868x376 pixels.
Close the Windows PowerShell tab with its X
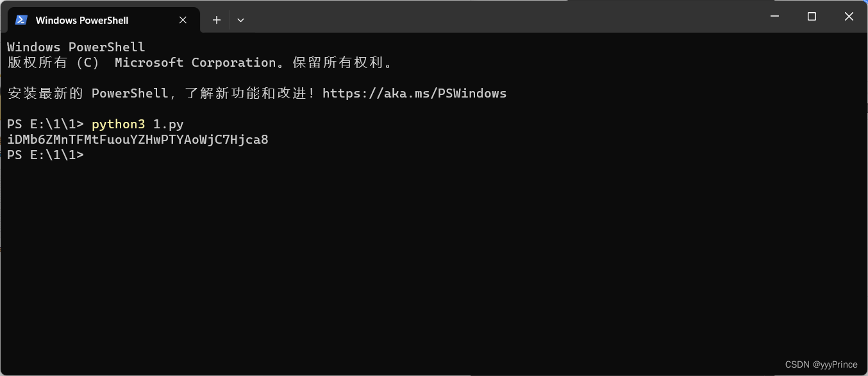[182, 20]
